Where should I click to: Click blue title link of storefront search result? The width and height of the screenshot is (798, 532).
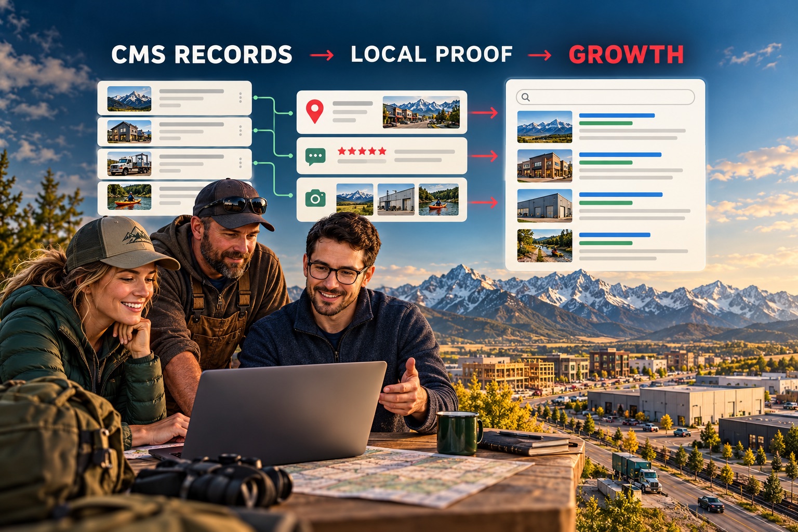tap(620, 155)
